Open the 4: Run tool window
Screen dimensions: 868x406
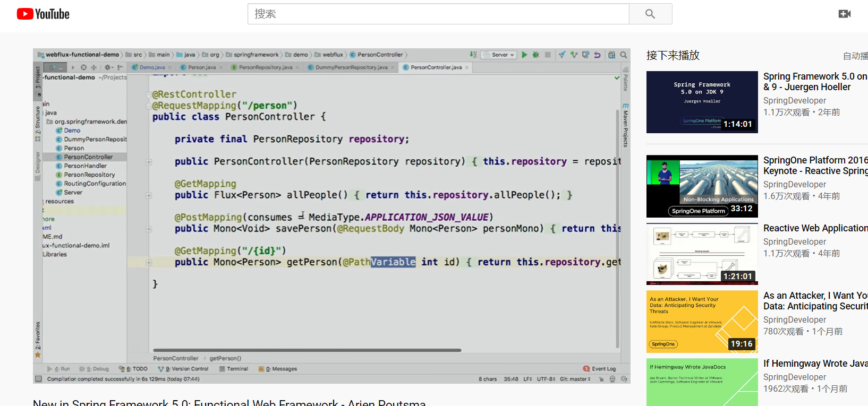pyautogui.click(x=59, y=369)
